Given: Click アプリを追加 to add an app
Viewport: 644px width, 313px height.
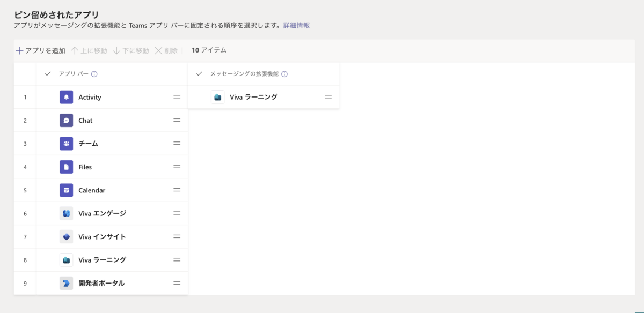Looking at the screenshot, I should pos(40,50).
